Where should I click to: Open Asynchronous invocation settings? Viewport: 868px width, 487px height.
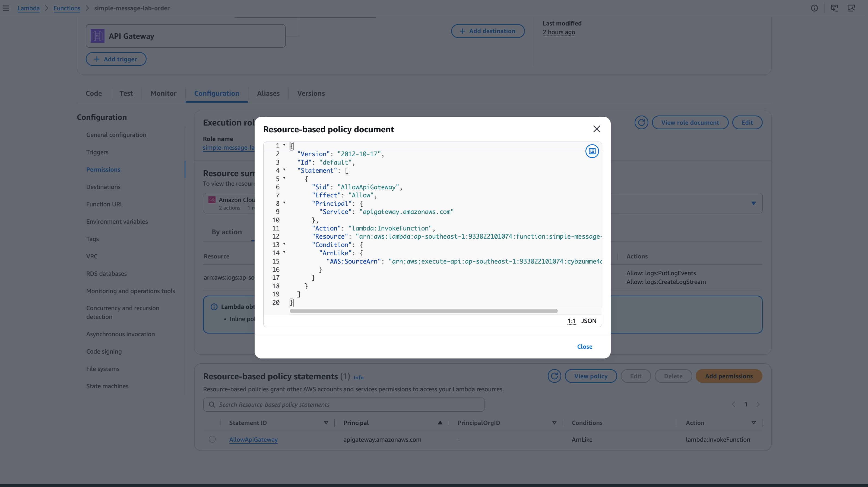pos(120,334)
